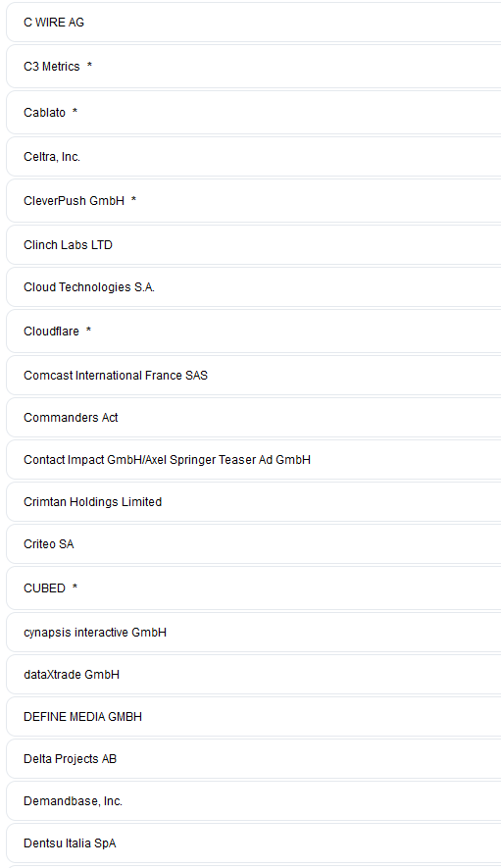This screenshot has height=868, width=501.
Task: Open Clinch Labs LTD row
Action: [254, 244]
